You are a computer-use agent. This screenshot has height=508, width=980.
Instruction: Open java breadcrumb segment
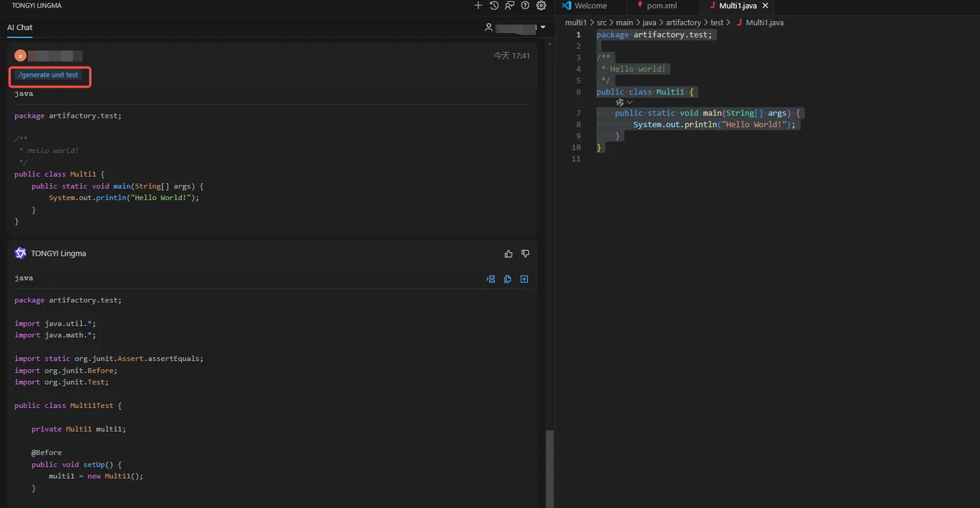tap(650, 22)
